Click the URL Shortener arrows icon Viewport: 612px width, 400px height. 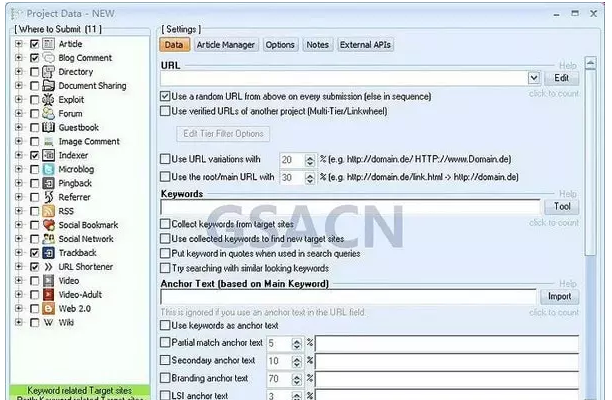(48, 267)
